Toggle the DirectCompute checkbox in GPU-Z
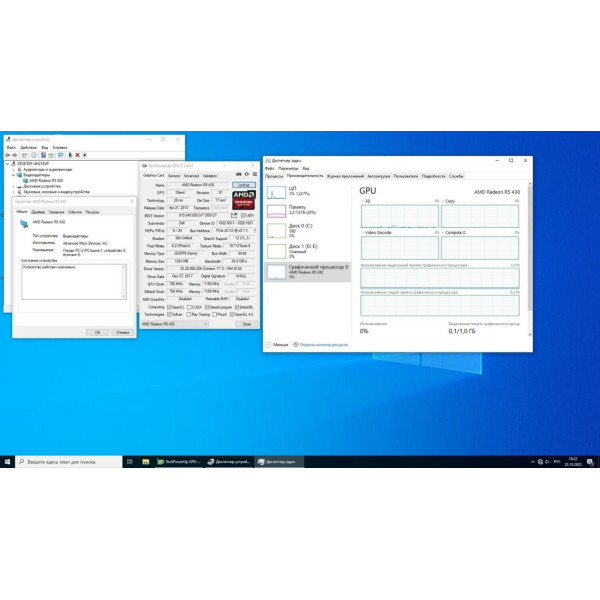 [x=207, y=307]
